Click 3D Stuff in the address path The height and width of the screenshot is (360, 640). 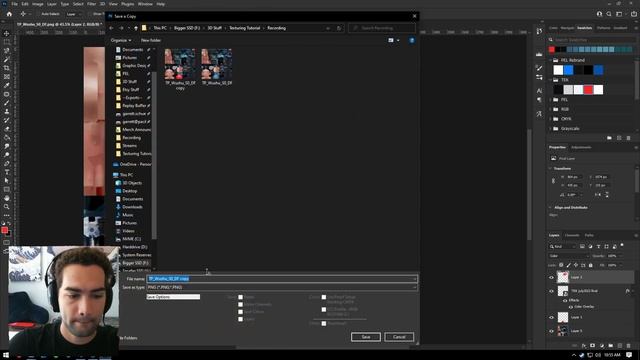[x=214, y=28]
